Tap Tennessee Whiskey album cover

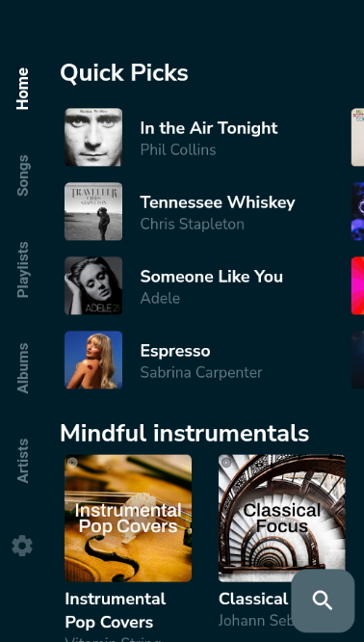point(93,211)
